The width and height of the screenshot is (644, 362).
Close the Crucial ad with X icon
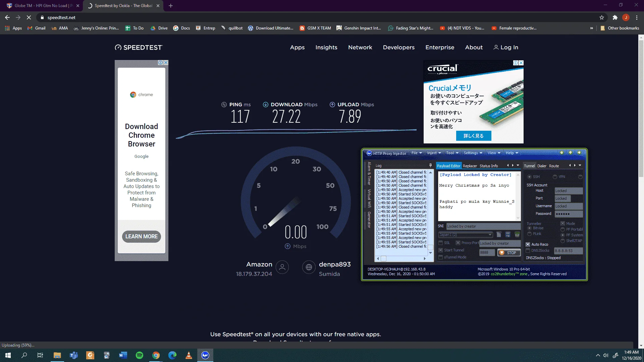[x=521, y=63]
